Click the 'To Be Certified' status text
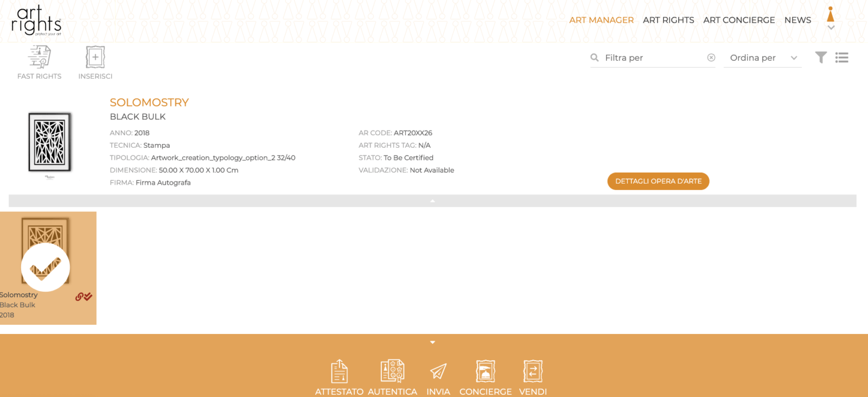 coord(409,158)
